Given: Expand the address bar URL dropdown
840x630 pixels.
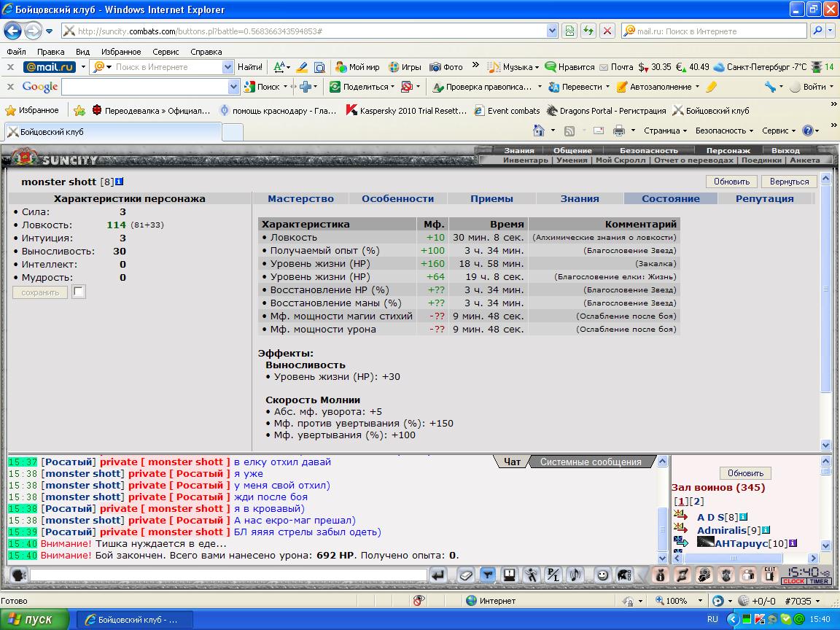Looking at the screenshot, I should (552, 31).
